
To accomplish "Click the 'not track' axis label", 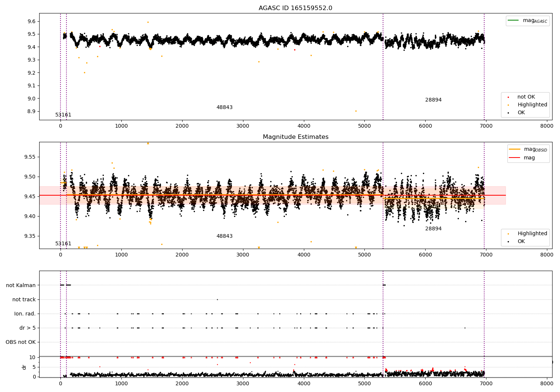I will pos(24,300).
